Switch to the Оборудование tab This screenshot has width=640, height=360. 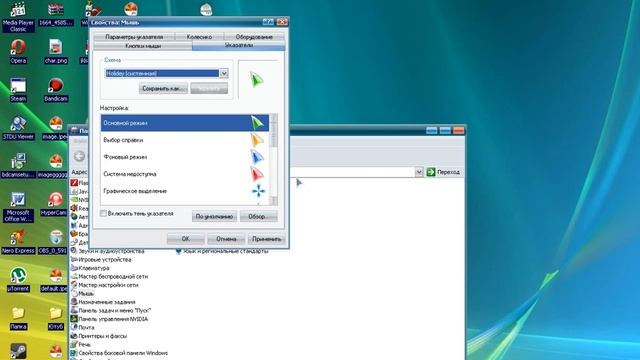click(254, 37)
